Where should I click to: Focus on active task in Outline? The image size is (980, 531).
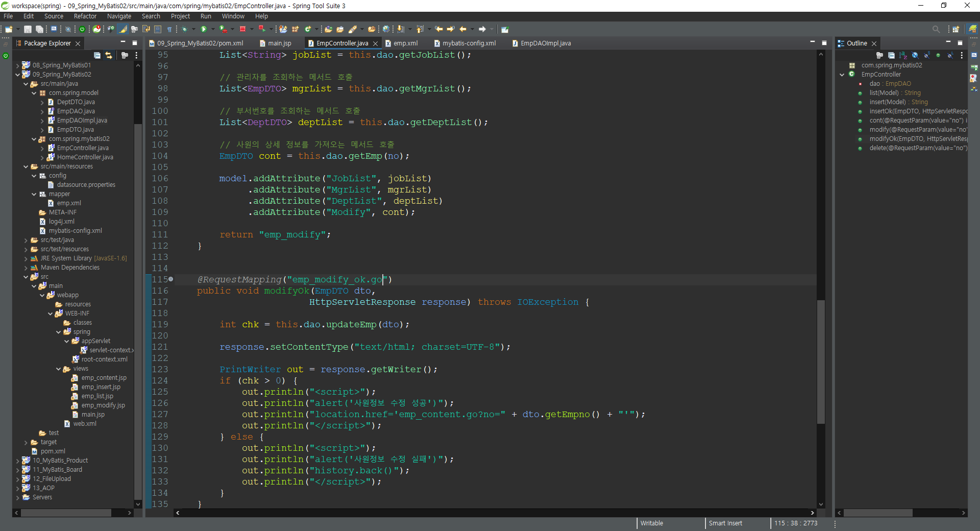879,55
